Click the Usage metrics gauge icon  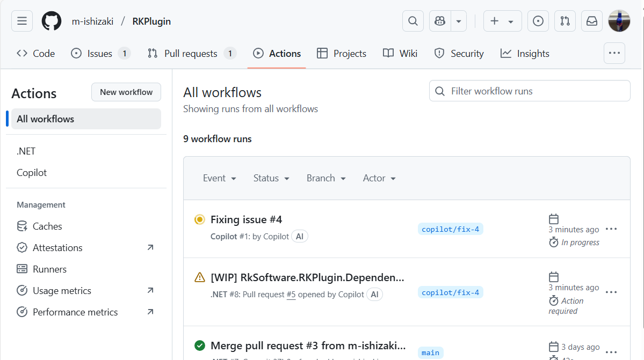coord(22,291)
